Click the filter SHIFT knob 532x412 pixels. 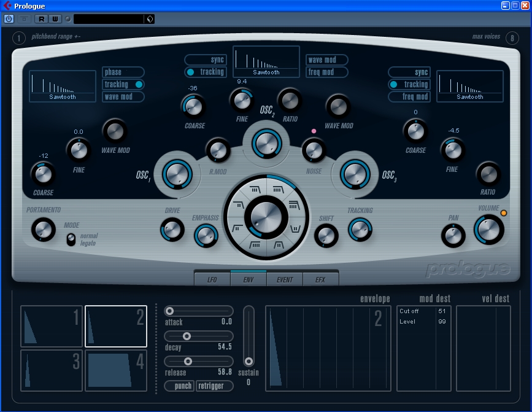pos(326,236)
